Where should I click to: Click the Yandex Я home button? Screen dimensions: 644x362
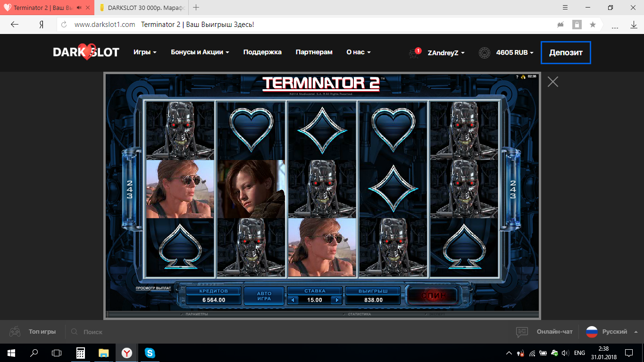coord(42,25)
